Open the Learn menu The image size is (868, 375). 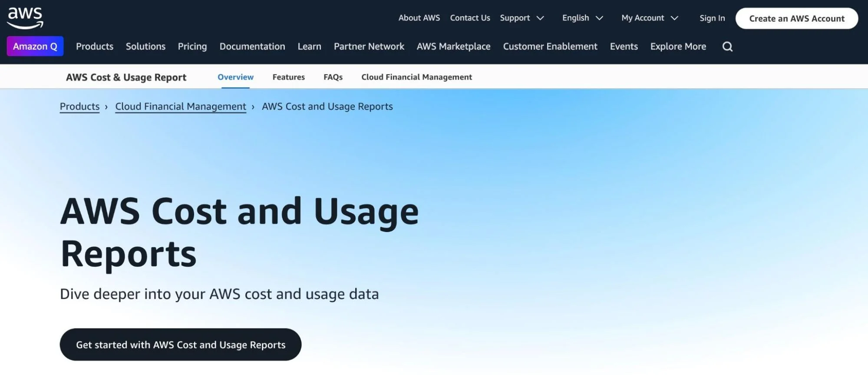click(309, 46)
